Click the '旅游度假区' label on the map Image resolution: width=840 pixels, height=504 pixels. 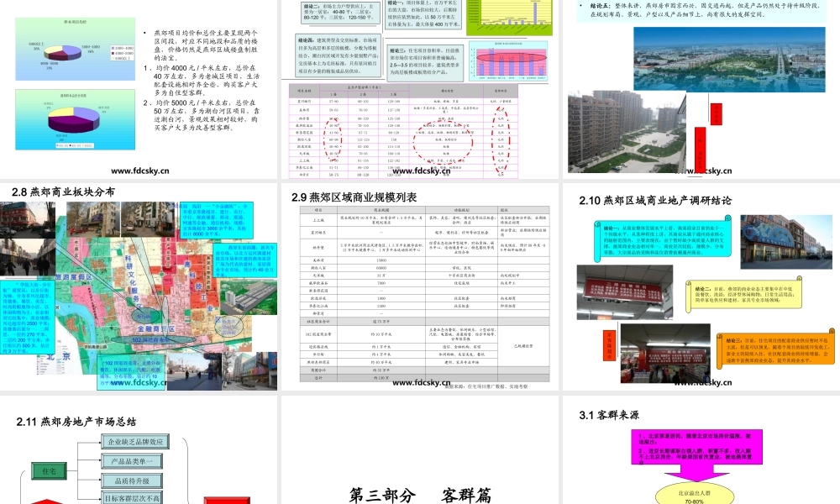pyautogui.click(x=73, y=277)
